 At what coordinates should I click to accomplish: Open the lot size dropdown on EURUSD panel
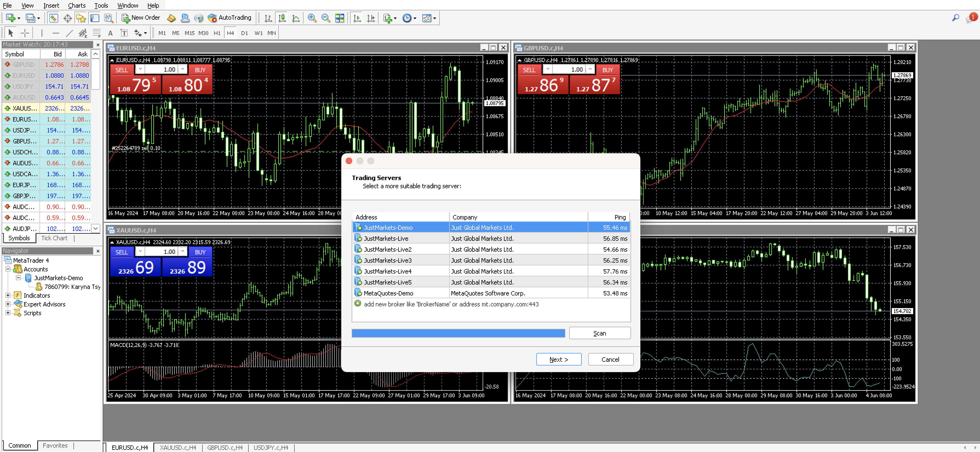140,69
